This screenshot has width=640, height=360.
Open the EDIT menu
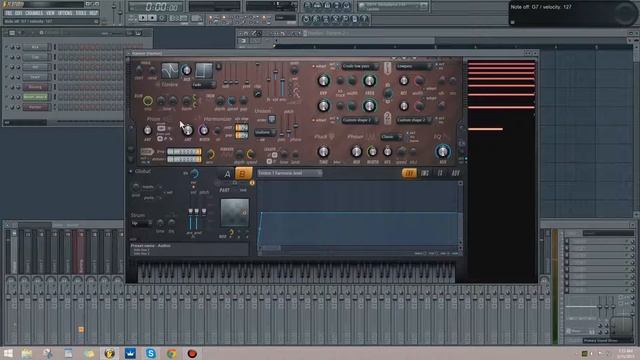18,13
